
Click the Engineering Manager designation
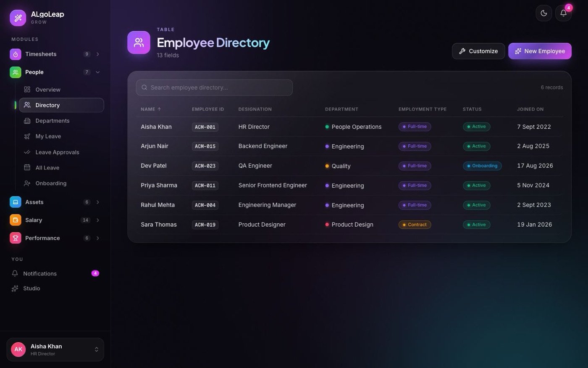[267, 205]
